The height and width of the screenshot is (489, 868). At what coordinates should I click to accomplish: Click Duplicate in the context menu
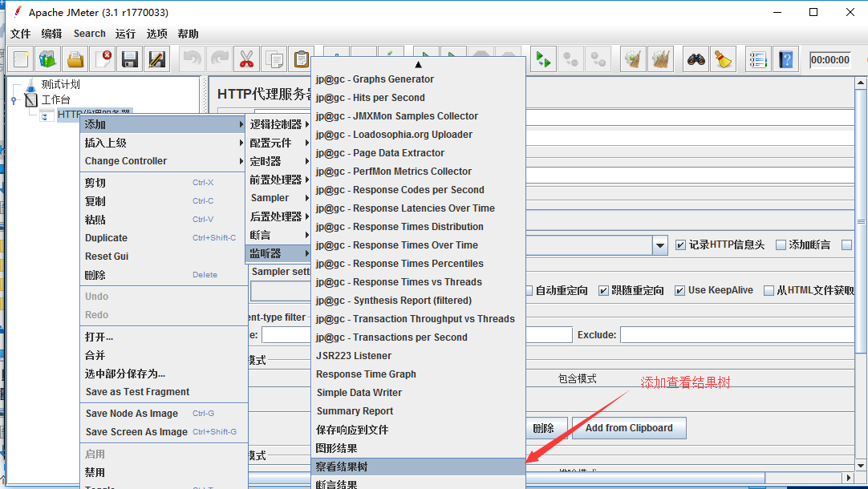163,238
